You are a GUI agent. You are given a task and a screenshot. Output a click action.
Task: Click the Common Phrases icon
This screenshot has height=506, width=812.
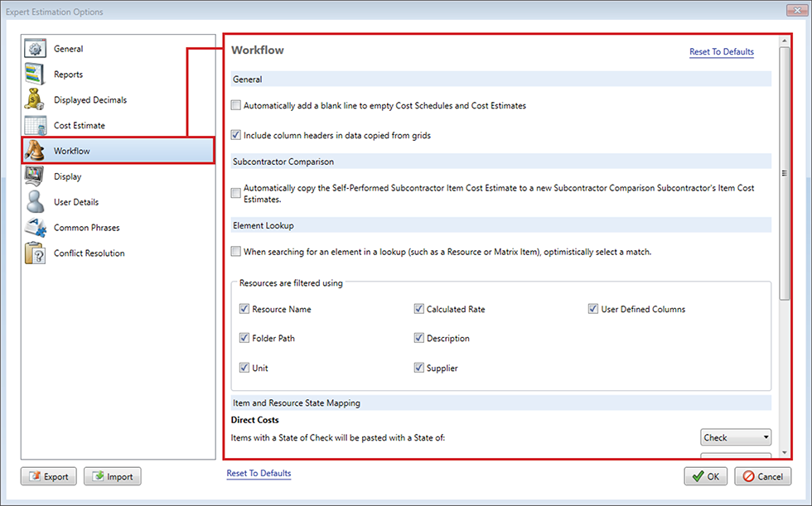36,228
